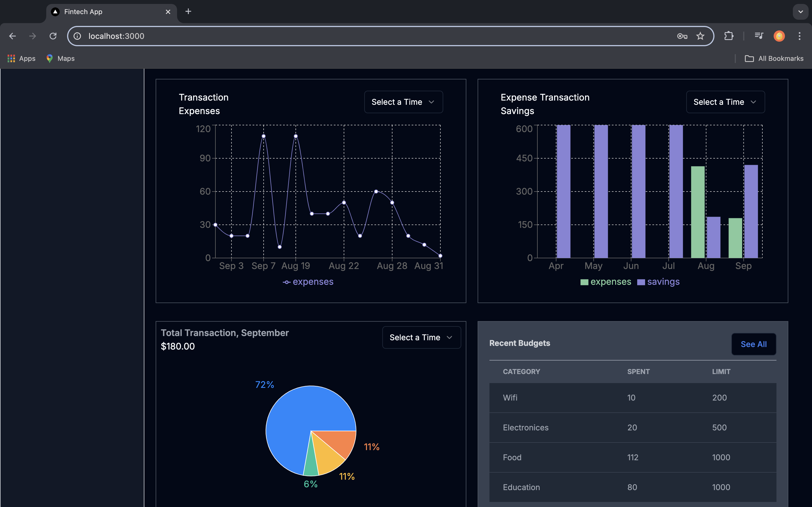Open the extensions puzzle icon
This screenshot has width=812, height=507.
coord(729,36)
